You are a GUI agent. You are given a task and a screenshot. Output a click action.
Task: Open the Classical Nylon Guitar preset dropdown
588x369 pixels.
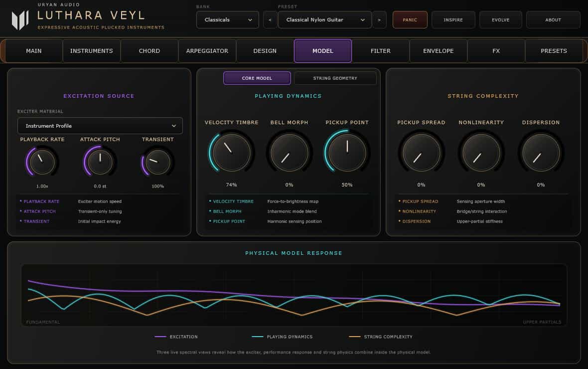coord(325,20)
